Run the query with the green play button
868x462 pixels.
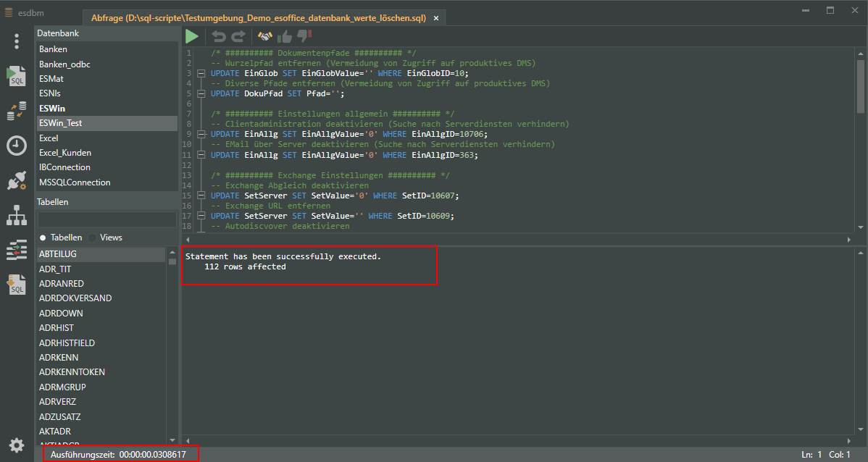point(191,36)
